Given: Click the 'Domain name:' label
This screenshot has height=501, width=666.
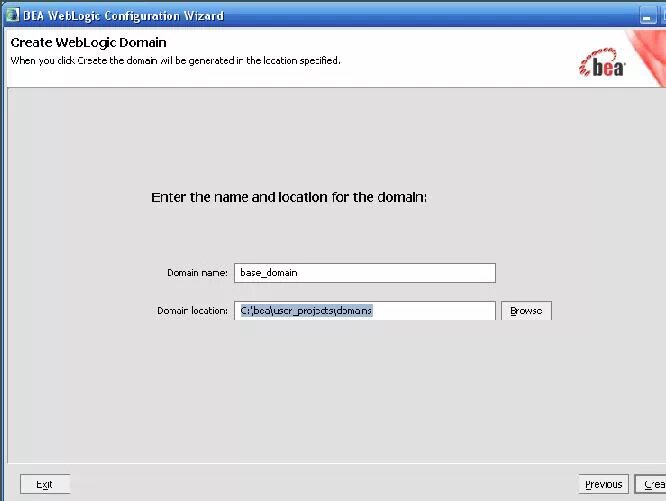Looking at the screenshot, I should click(x=197, y=273).
